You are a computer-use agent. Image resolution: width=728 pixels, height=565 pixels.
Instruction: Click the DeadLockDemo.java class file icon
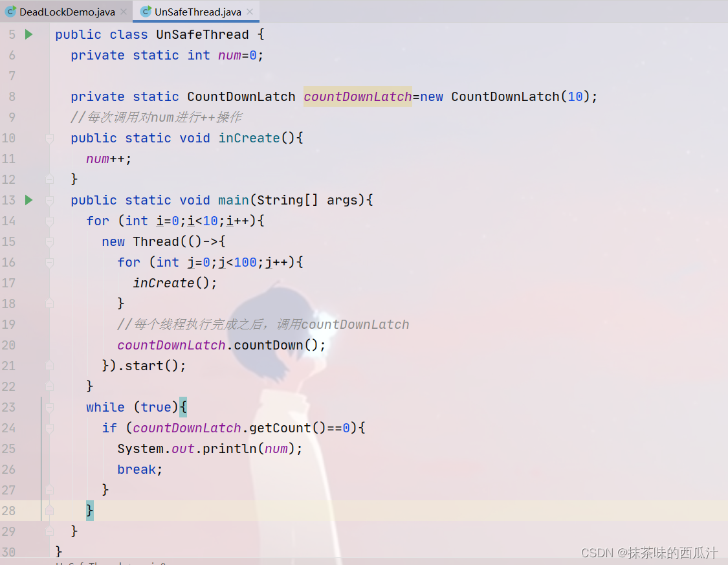(x=10, y=12)
